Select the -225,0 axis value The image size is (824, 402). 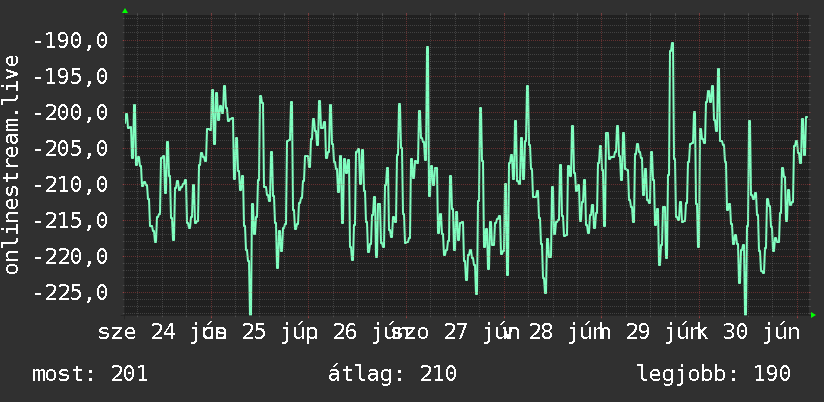[x=70, y=293]
